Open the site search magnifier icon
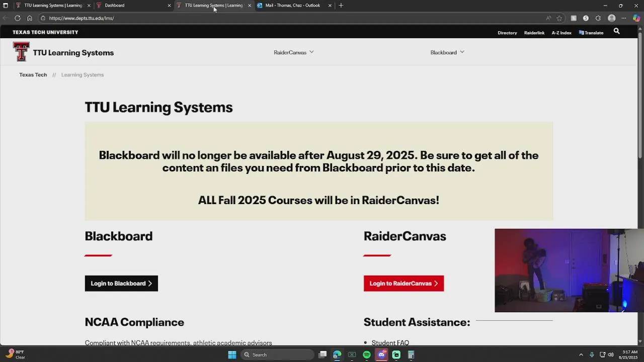The width and height of the screenshot is (644, 362). coord(616,32)
